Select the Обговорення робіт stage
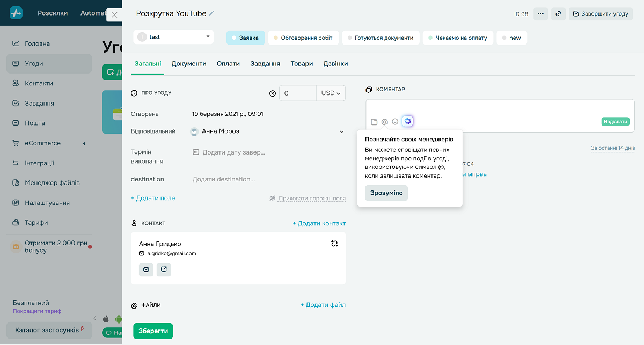Screen dimensions: 644x345 (303, 38)
